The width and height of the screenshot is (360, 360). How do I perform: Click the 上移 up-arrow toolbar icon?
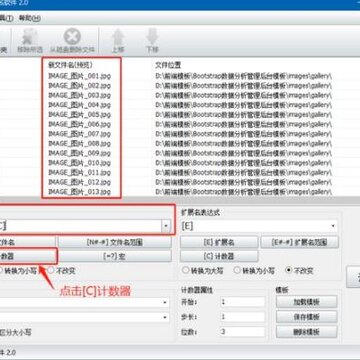click(118, 41)
